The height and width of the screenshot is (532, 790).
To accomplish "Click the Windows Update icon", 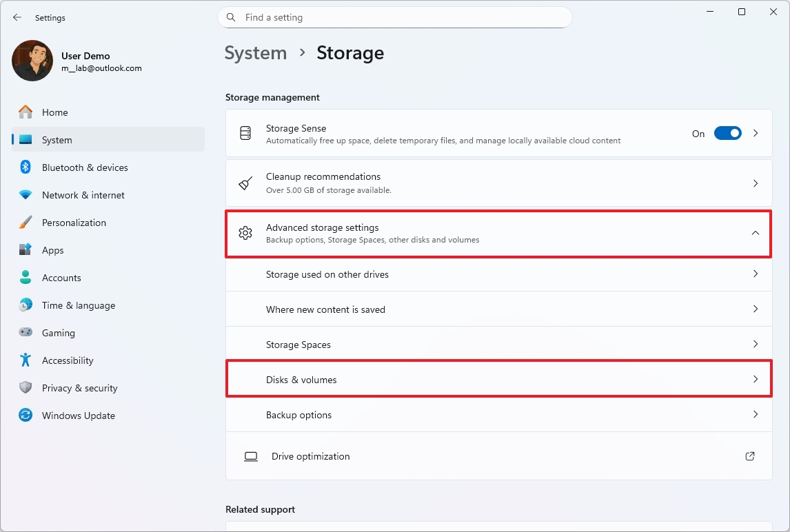I will pos(25,416).
